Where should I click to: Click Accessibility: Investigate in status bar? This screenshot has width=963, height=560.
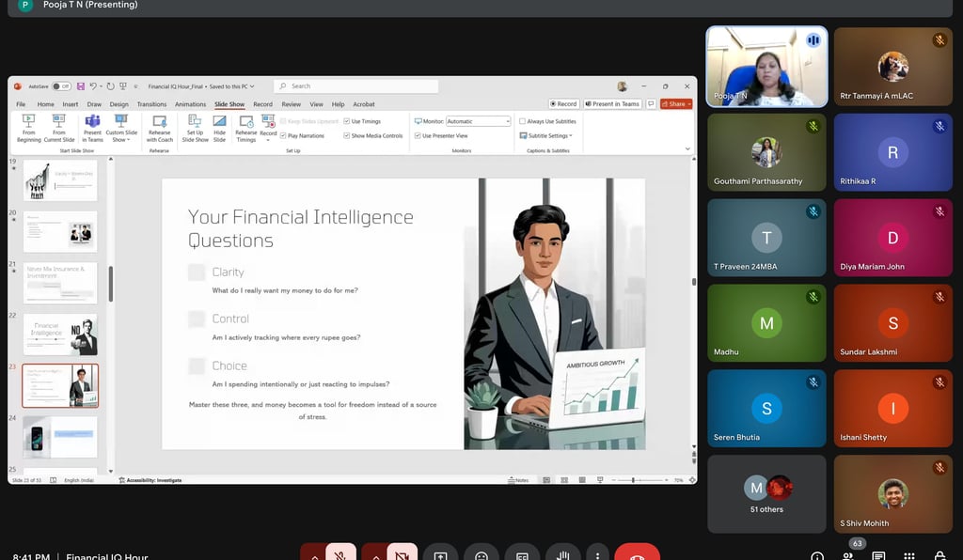tap(150, 480)
